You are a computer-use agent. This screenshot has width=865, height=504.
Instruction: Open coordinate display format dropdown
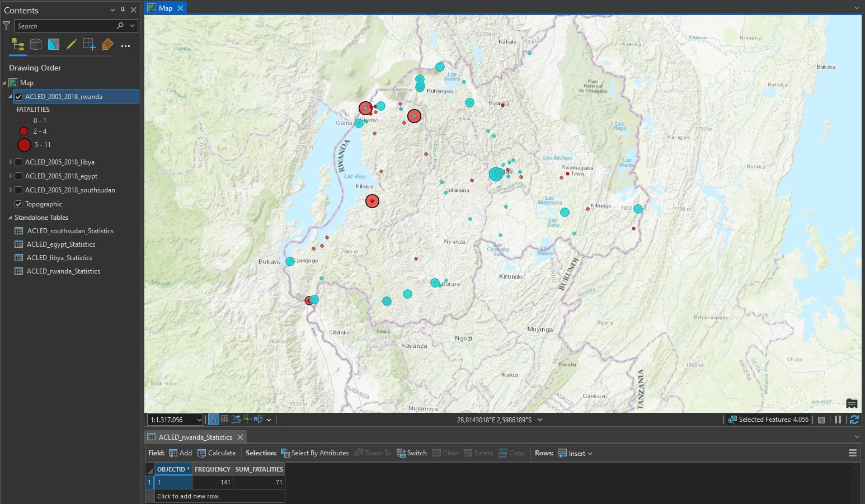coord(540,420)
